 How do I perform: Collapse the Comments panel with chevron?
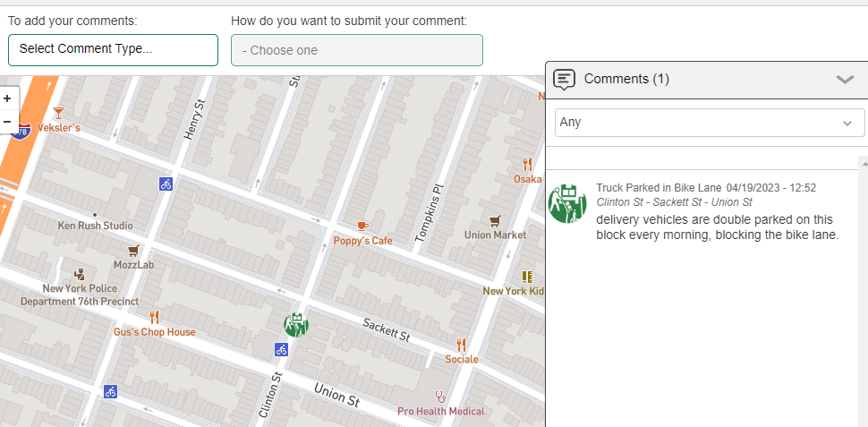point(845,79)
